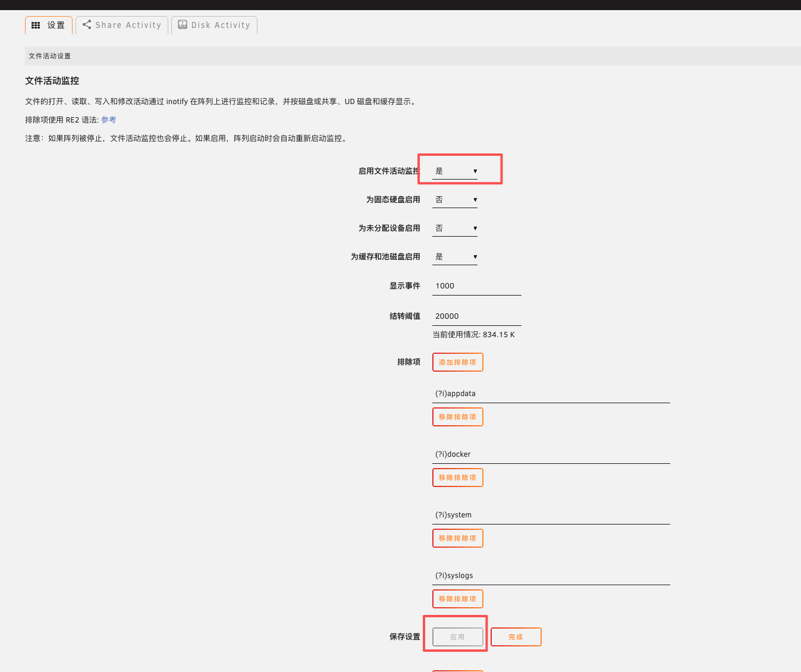
Task: Remove the (?i)docker exclusion
Action: pos(457,478)
